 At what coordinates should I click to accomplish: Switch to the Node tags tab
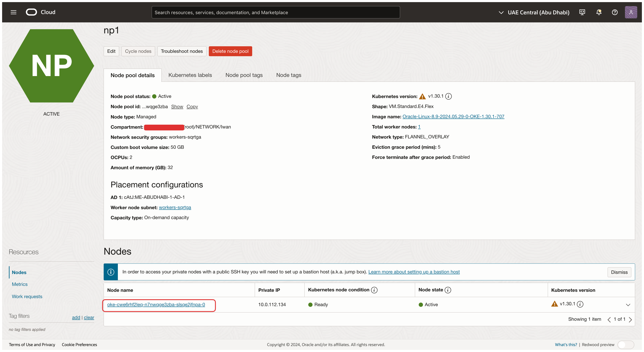click(x=289, y=75)
